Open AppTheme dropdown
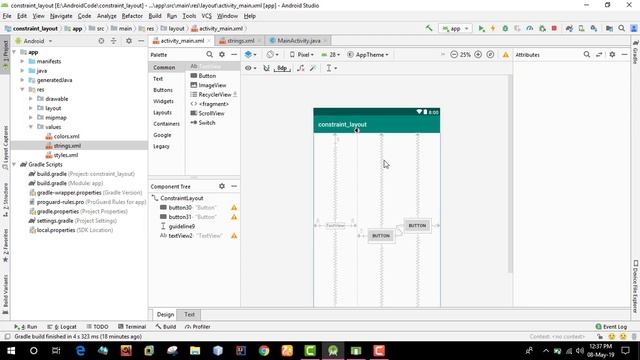640x360 pixels. pyautogui.click(x=368, y=55)
